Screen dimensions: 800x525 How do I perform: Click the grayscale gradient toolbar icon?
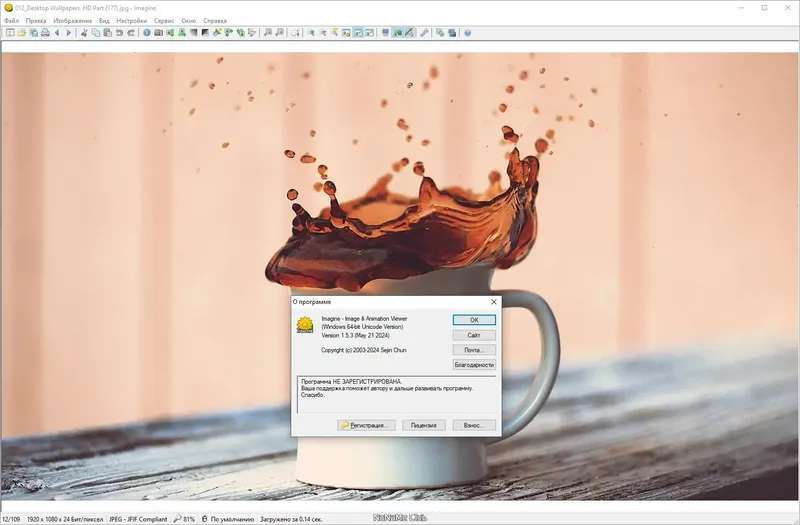[194, 33]
